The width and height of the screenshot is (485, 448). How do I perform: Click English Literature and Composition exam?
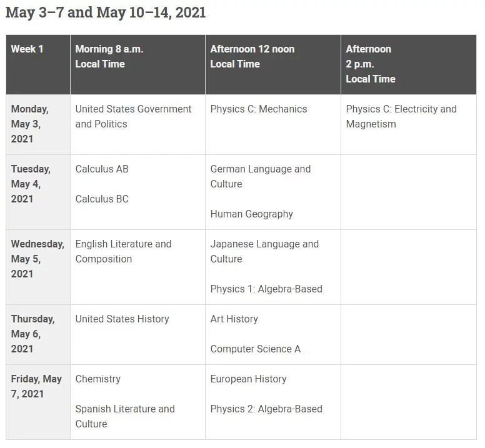(x=123, y=251)
